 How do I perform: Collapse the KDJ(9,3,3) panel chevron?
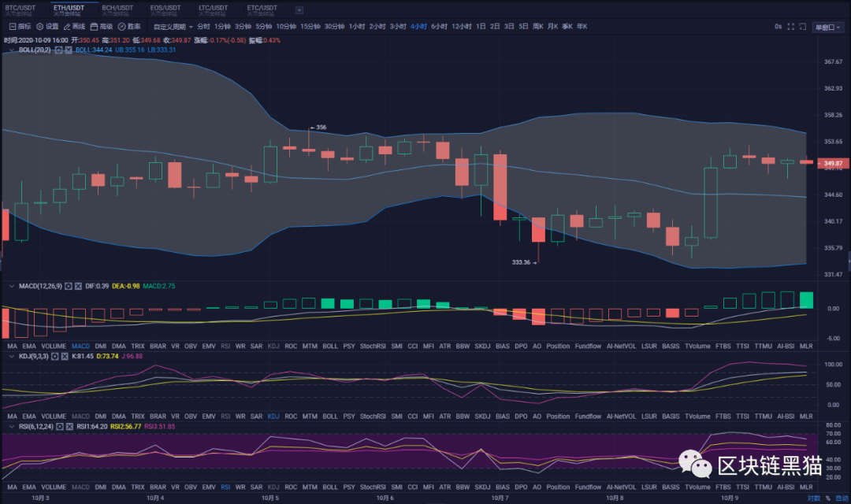point(11,357)
